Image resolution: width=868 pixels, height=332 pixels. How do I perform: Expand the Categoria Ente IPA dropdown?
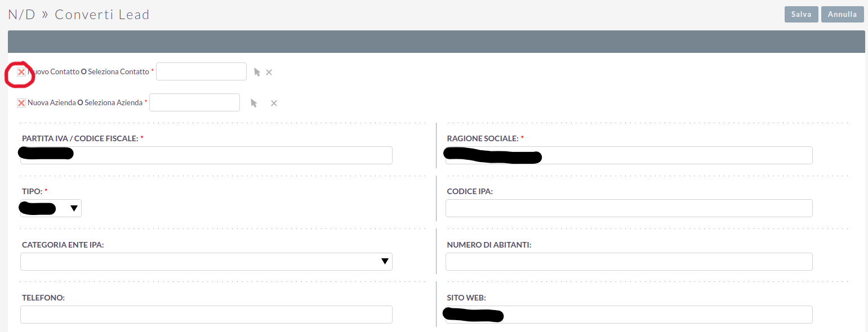point(206,262)
